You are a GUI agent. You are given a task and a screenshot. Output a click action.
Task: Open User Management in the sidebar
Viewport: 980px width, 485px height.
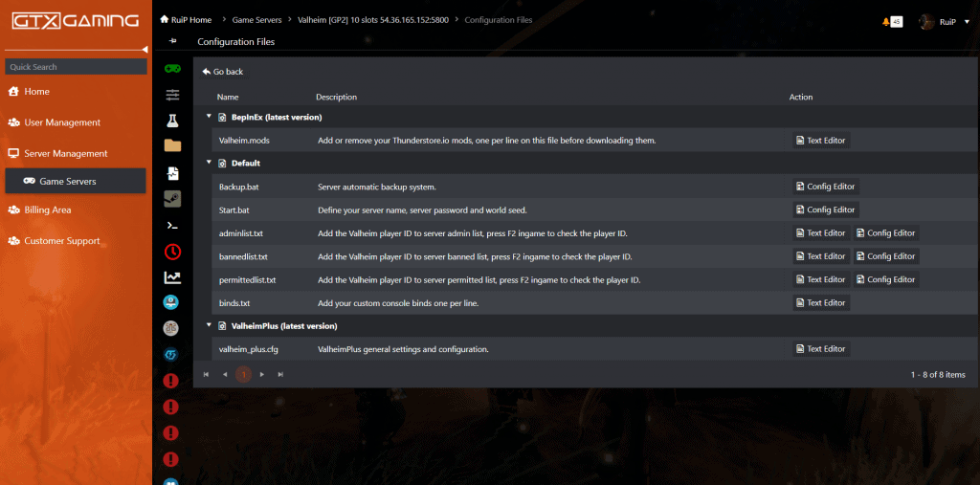[62, 122]
